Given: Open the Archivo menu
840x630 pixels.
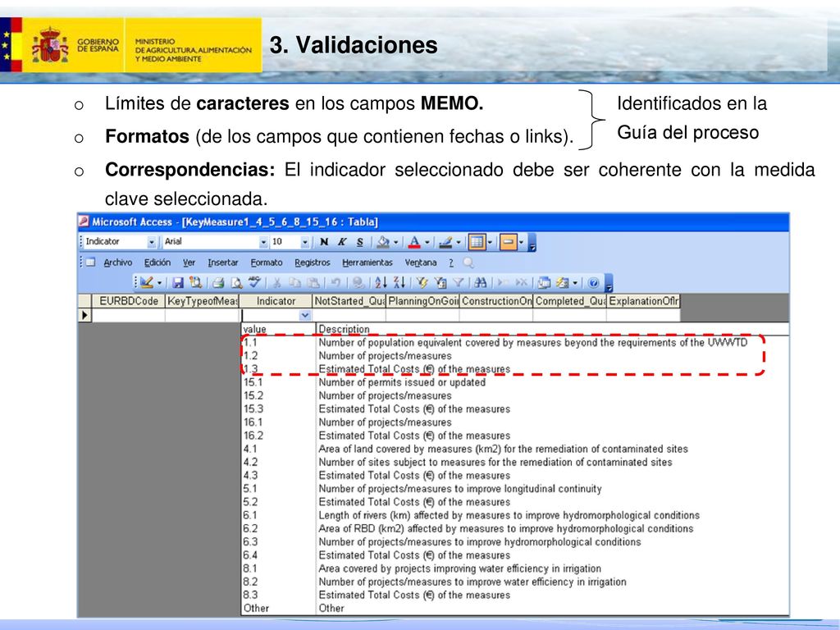Looking at the screenshot, I should click(118, 262).
